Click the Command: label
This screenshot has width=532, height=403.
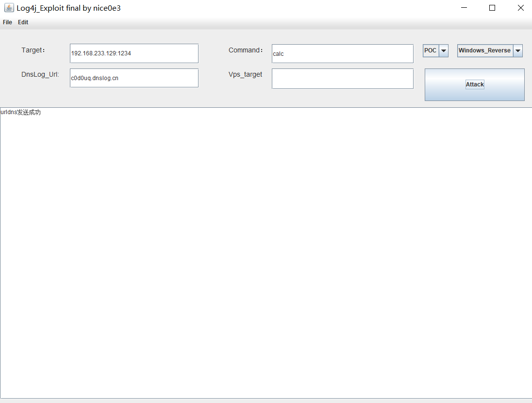click(x=246, y=50)
